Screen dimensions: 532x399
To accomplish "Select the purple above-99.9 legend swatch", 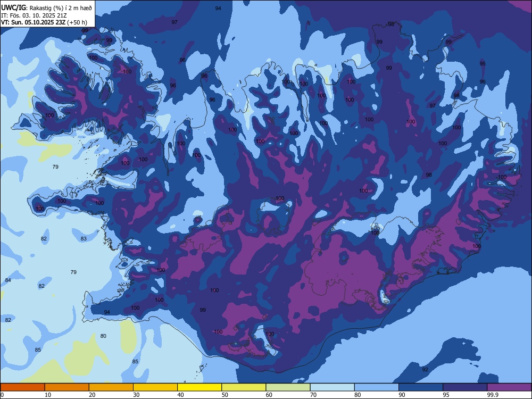I will [x=509, y=387].
